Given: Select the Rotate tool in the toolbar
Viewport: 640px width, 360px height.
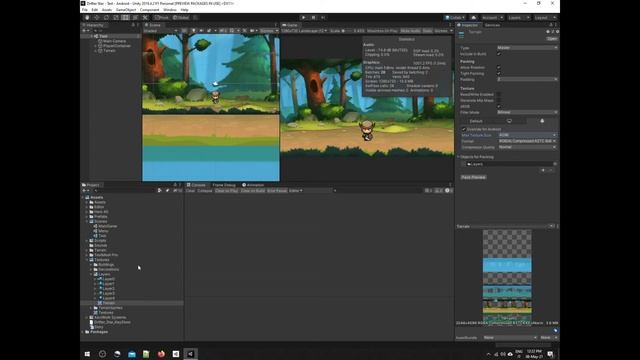Looking at the screenshot, I should pyautogui.click(x=106, y=18).
